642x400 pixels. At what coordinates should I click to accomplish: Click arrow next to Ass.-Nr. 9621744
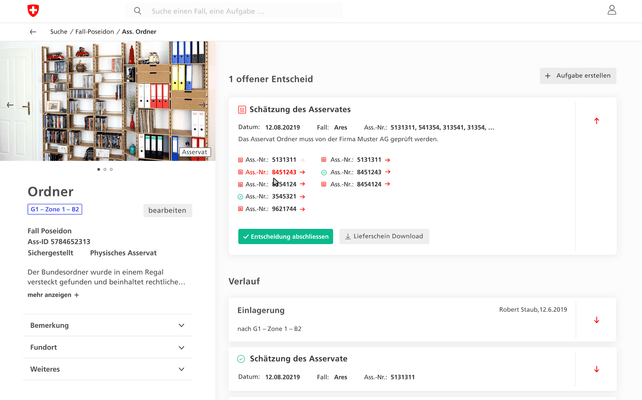click(301, 209)
